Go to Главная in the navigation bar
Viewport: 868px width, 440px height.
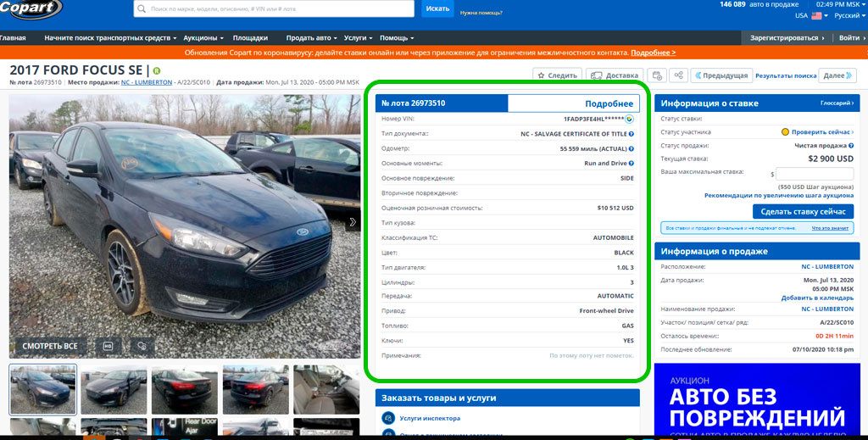pos(12,38)
